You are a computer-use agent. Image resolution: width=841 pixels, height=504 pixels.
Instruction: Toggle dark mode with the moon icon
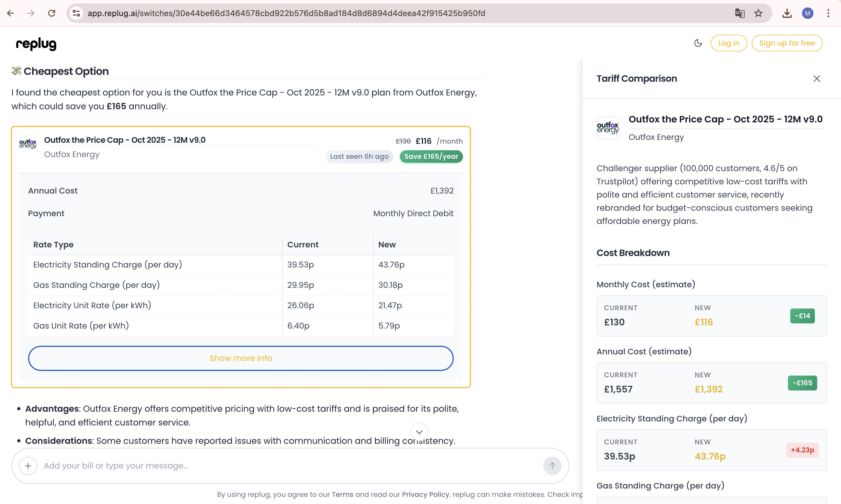pos(698,43)
